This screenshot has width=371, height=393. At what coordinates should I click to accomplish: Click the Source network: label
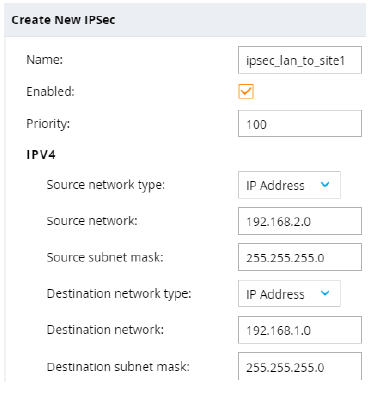pos(92,221)
